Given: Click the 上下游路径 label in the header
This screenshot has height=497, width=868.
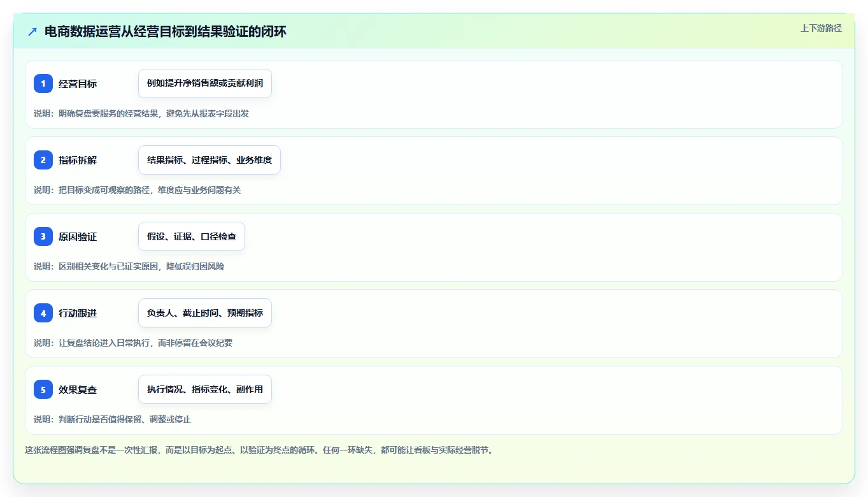Looking at the screenshot, I should pos(821,28).
